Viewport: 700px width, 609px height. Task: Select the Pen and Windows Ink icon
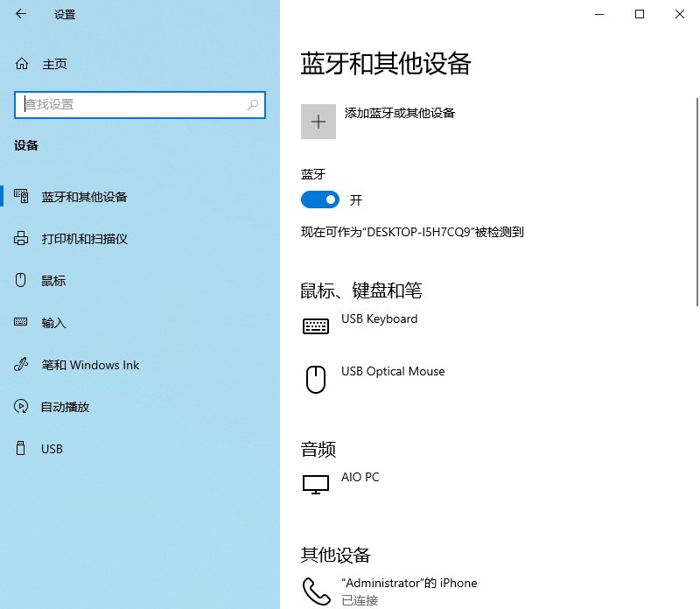tap(19, 364)
